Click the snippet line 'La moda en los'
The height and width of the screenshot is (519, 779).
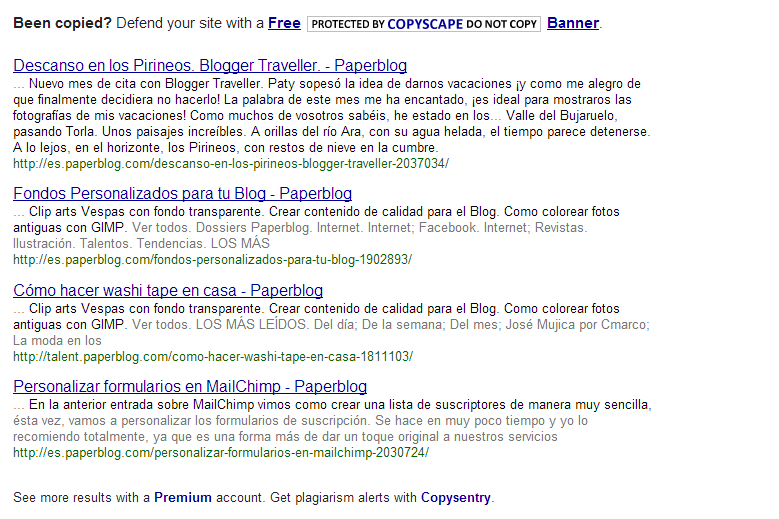pyautogui.click(x=57, y=340)
